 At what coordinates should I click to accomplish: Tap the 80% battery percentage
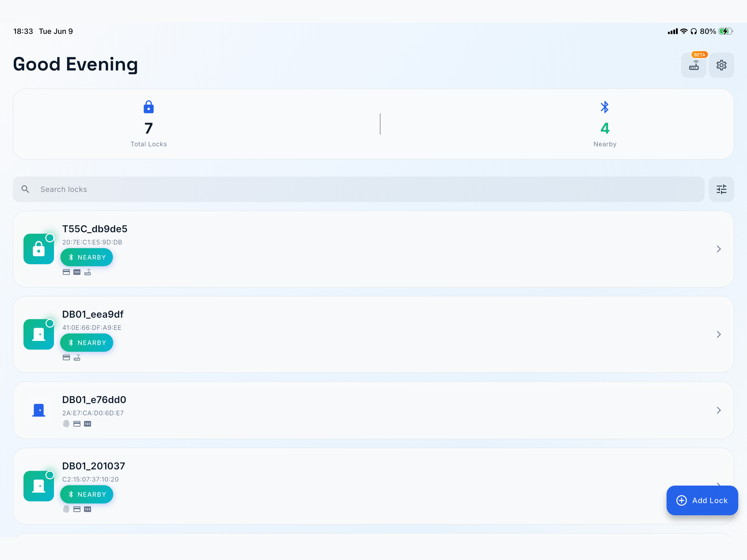708,31
